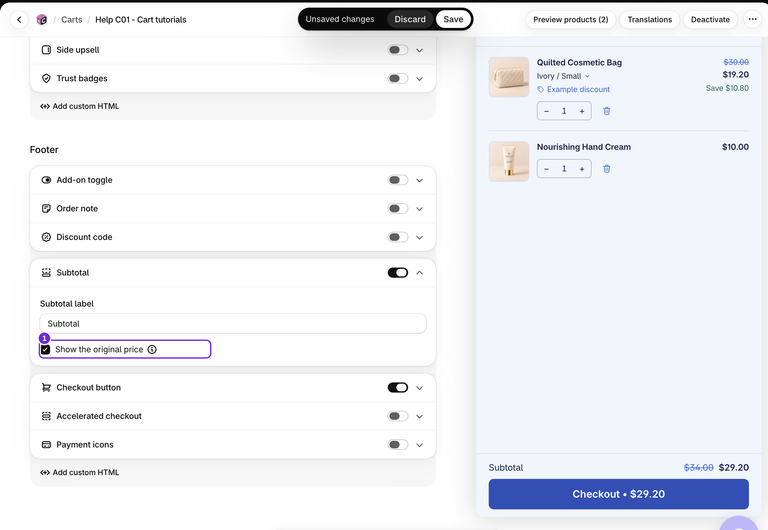Image resolution: width=768 pixels, height=530 pixels.
Task: Add custom HTML below Trust badges
Action: pos(79,106)
